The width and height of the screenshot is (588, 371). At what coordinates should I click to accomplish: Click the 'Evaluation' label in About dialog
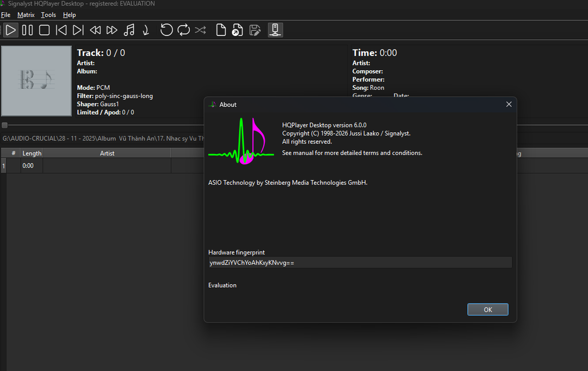[222, 286]
